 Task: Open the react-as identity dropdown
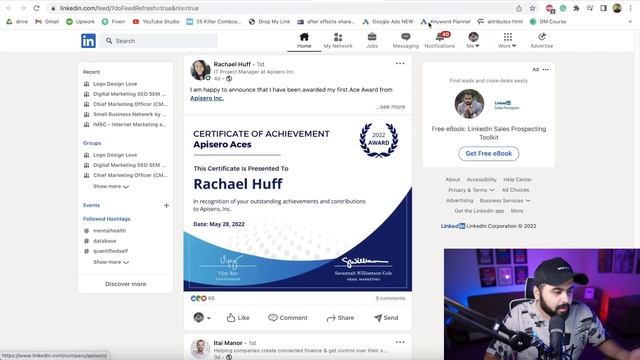(x=202, y=318)
